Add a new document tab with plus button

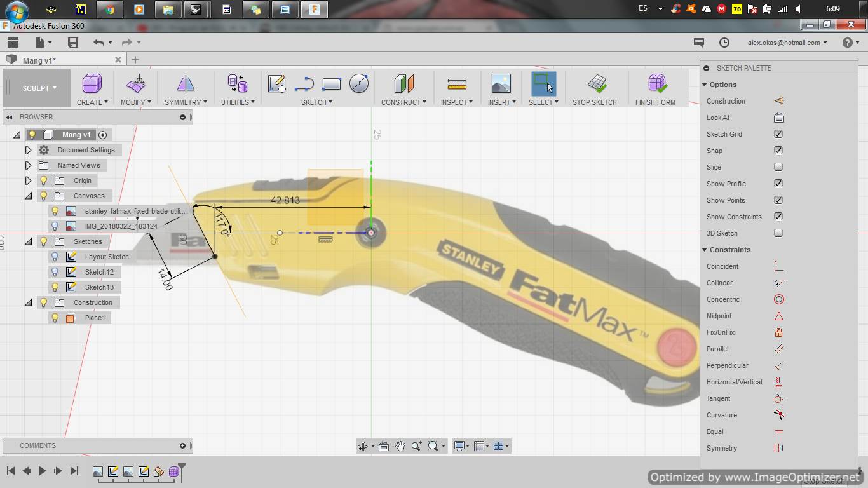point(135,60)
